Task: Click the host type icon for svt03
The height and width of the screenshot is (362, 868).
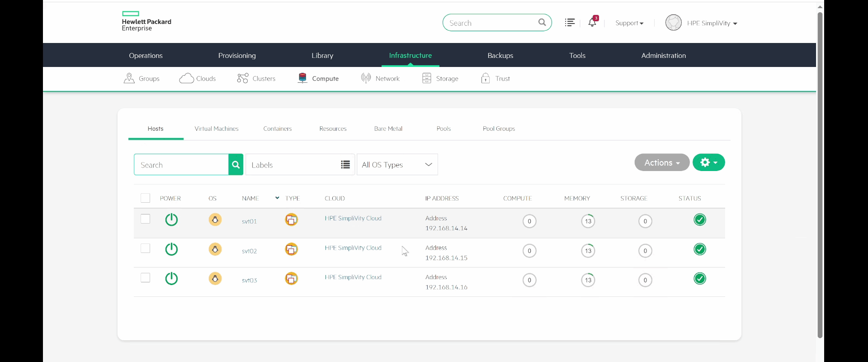Action: [292, 279]
